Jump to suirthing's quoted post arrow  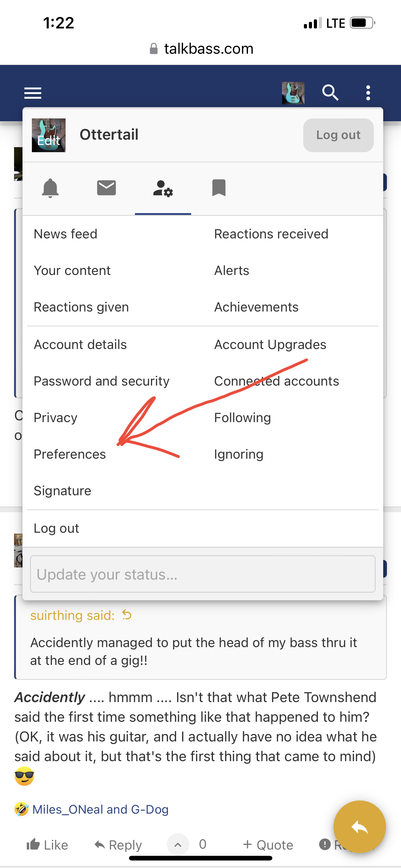(127, 615)
